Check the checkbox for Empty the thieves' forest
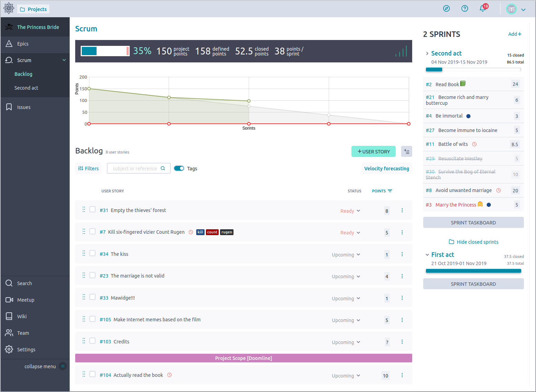Image resolution: width=536 pixels, height=392 pixels. click(x=92, y=209)
